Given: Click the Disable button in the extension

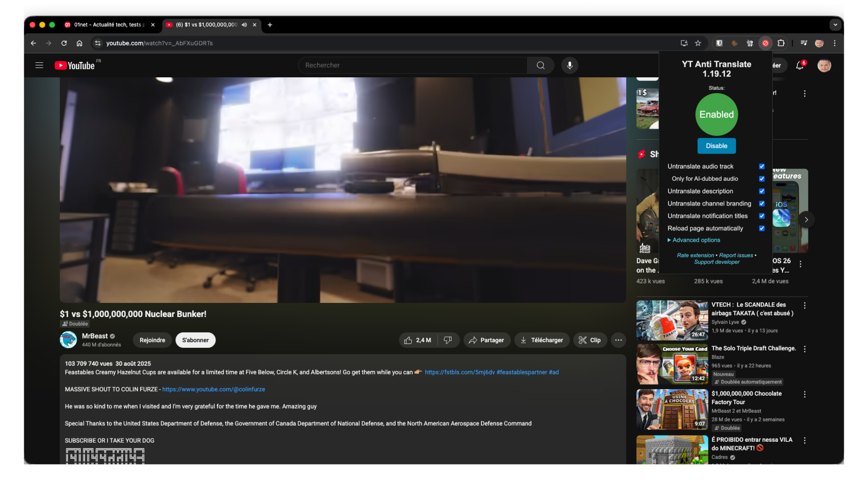Looking at the screenshot, I should point(717,146).
